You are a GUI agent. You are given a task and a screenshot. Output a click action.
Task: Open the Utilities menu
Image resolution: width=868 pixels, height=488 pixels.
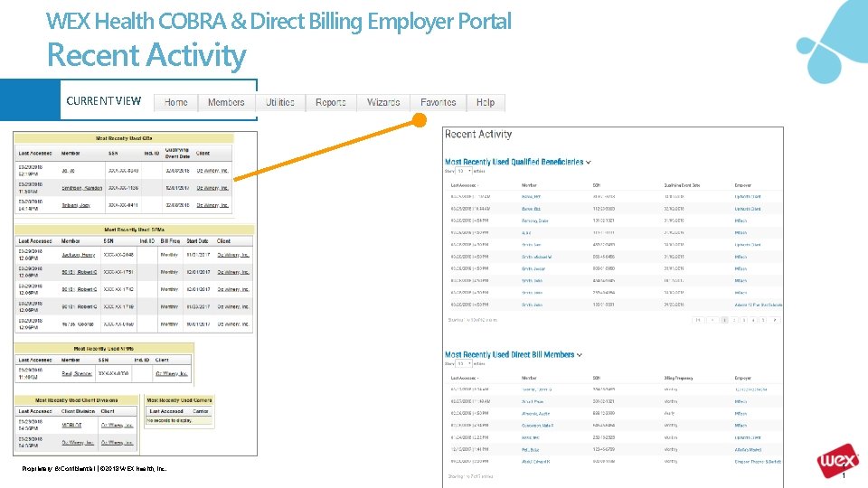point(280,102)
